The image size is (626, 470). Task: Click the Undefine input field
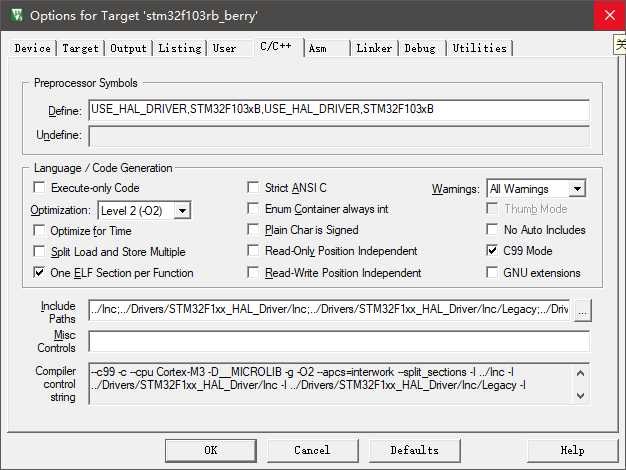tap(339, 136)
